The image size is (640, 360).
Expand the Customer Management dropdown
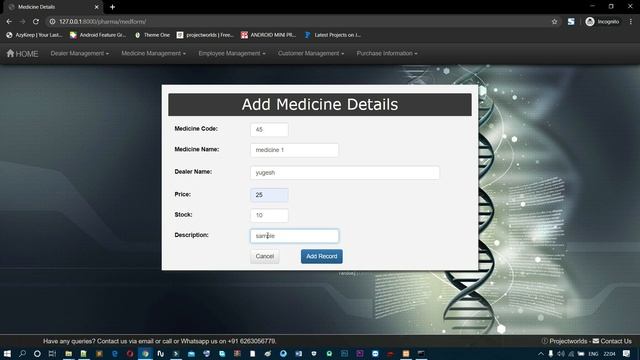(x=311, y=53)
